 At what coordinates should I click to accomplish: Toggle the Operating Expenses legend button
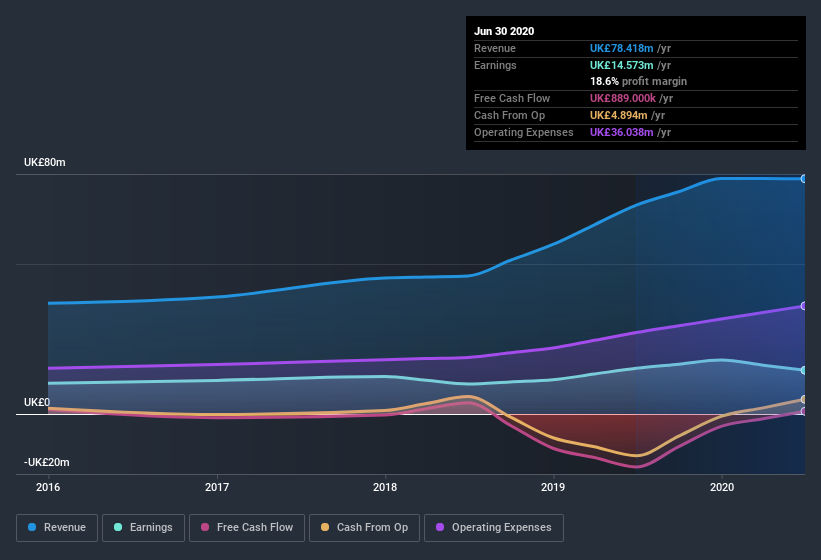[494, 528]
